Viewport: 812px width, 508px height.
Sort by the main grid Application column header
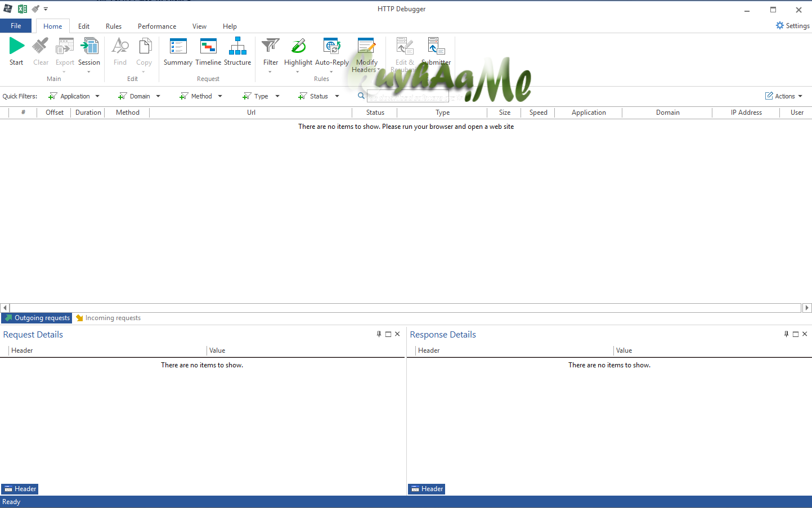pyautogui.click(x=589, y=113)
